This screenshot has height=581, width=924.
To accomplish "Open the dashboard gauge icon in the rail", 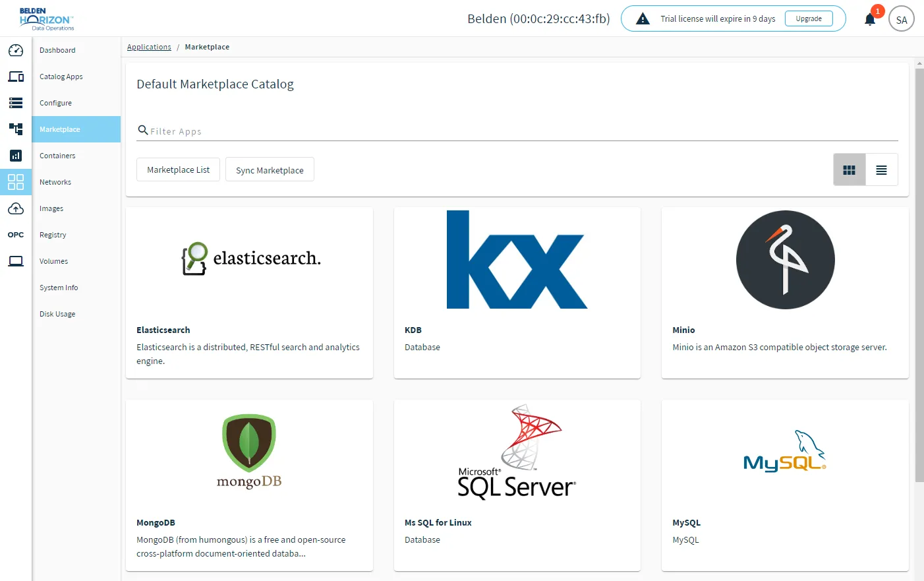I will point(16,51).
